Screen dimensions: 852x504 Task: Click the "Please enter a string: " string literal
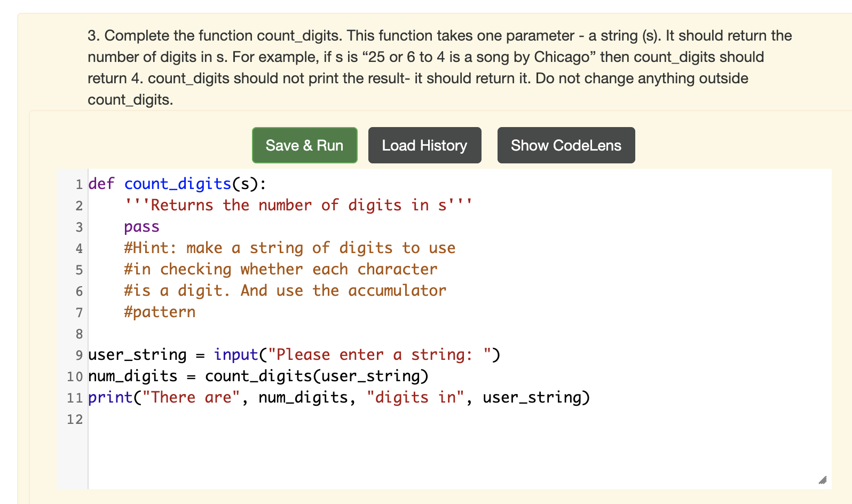[x=380, y=355]
